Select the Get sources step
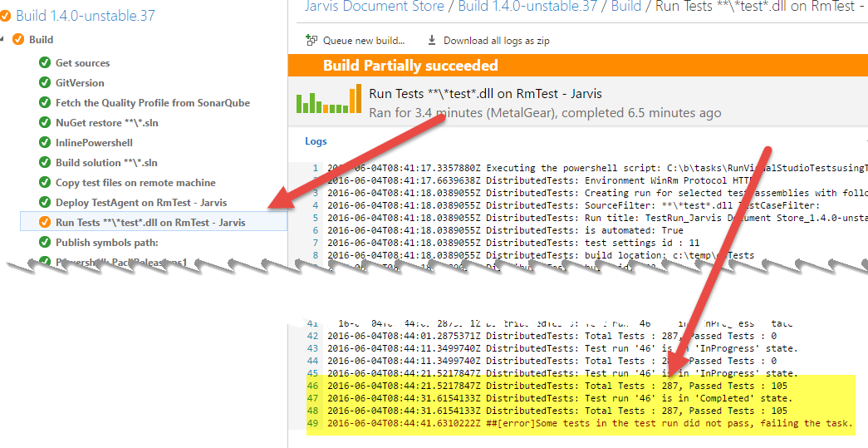 coord(82,62)
